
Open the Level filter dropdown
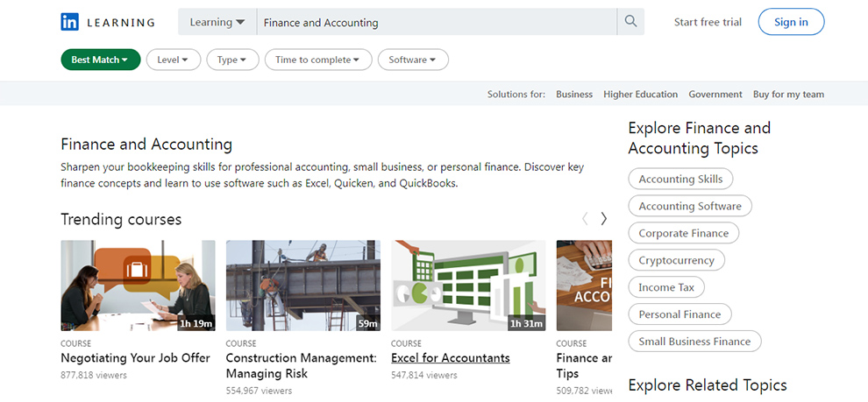[173, 60]
